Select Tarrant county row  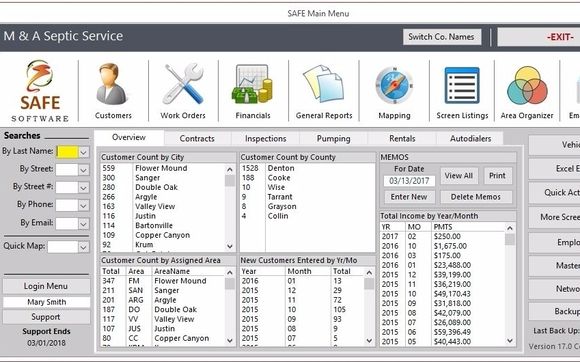(x=307, y=197)
